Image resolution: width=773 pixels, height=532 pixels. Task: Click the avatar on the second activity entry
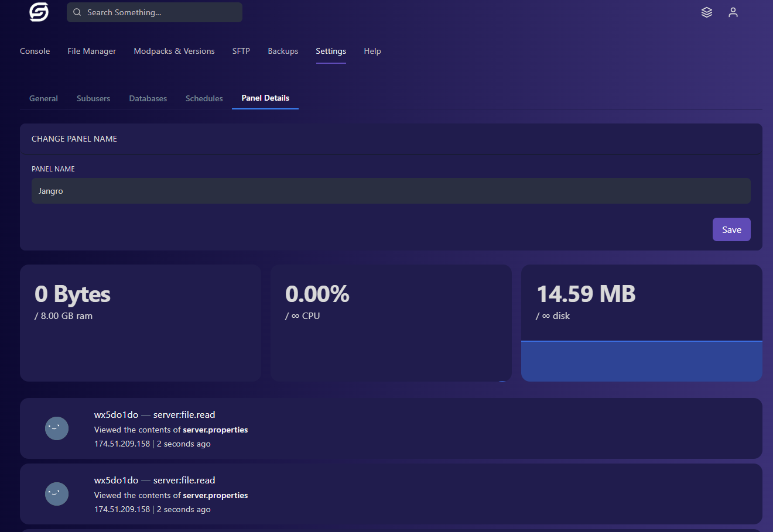[x=57, y=494]
